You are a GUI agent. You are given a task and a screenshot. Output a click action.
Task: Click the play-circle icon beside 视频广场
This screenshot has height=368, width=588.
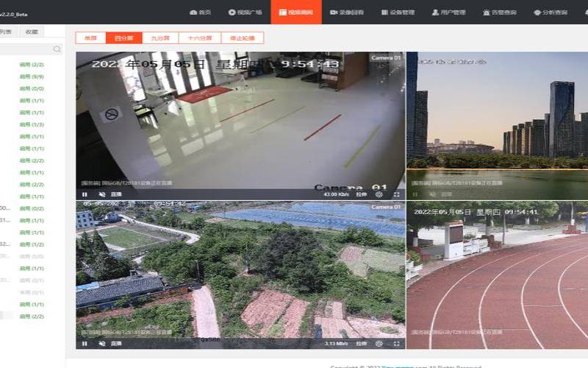pyautogui.click(x=232, y=13)
